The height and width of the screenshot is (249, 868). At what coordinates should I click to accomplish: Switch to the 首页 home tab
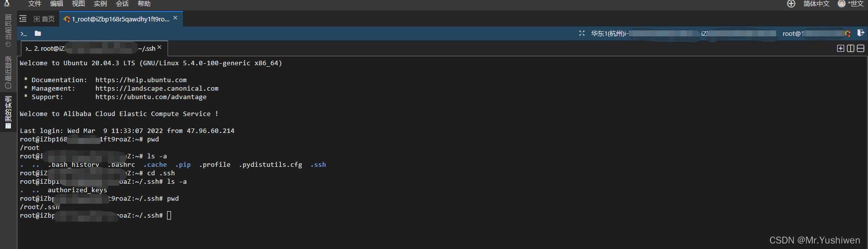pyautogui.click(x=44, y=19)
